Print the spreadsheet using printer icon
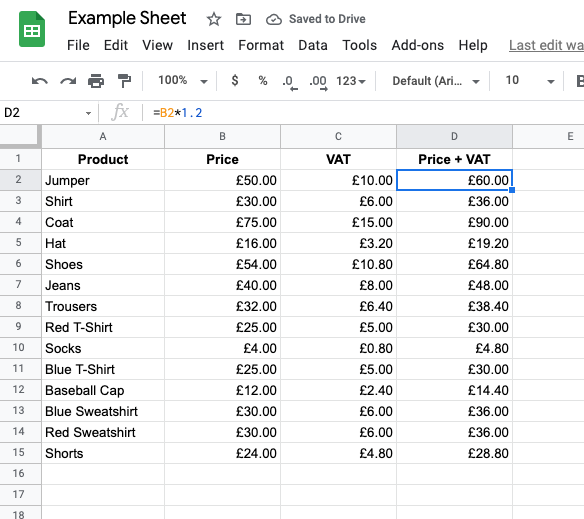Viewport: 584px width, 519px height. (x=96, y=81)
